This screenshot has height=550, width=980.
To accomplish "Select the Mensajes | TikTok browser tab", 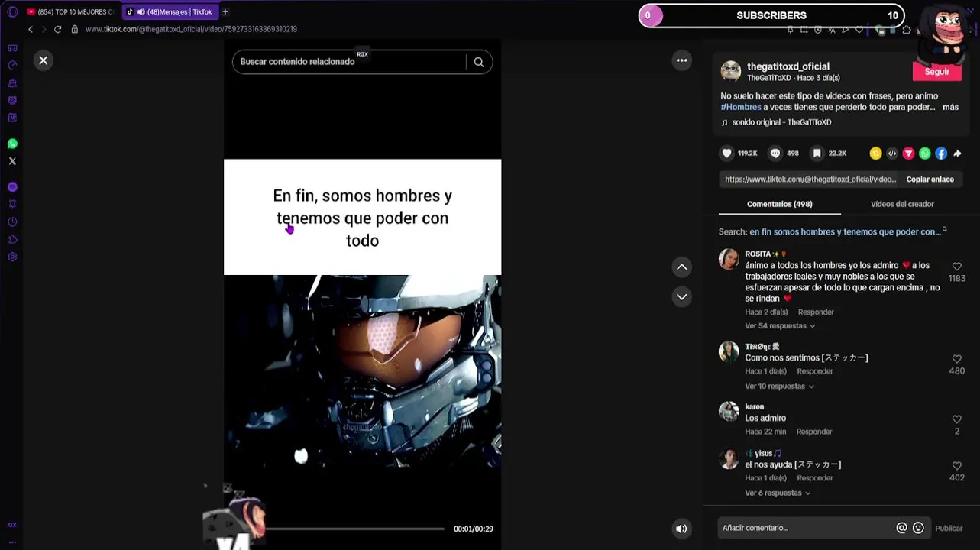I will [170, 11].
